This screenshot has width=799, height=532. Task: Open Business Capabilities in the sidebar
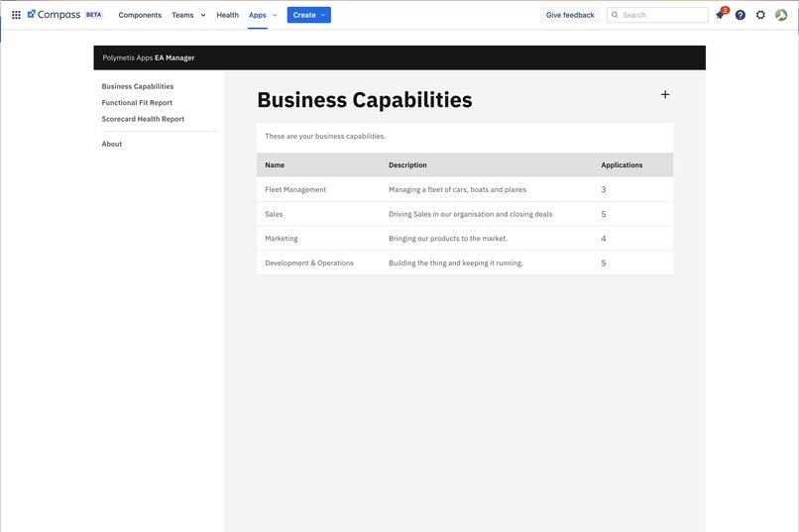[138, 86]
